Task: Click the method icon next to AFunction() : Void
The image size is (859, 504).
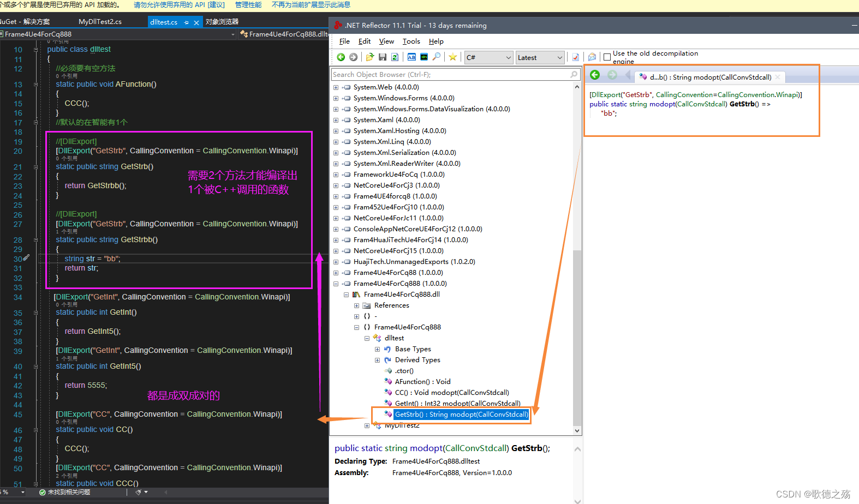Action: coord(388,381)
